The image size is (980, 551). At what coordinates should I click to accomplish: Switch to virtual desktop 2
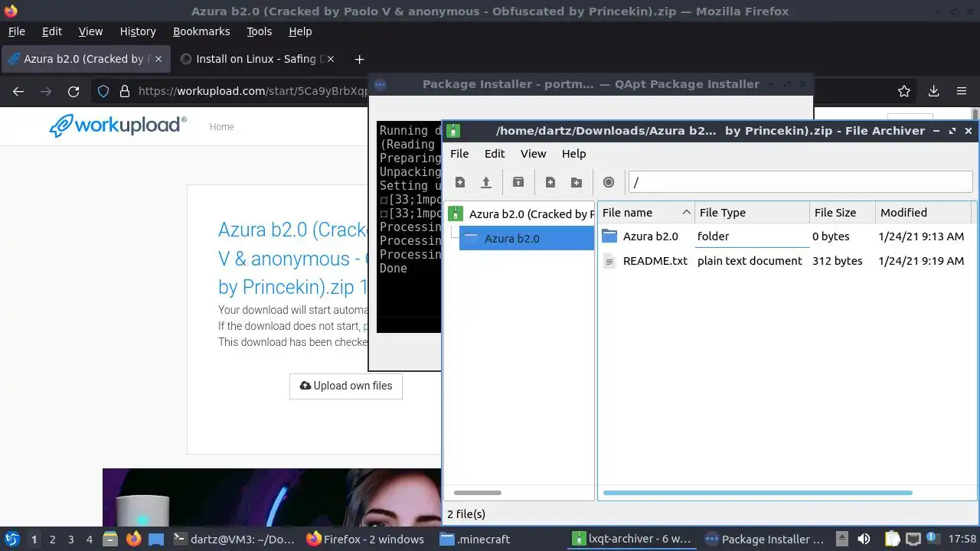click(52, 540)
